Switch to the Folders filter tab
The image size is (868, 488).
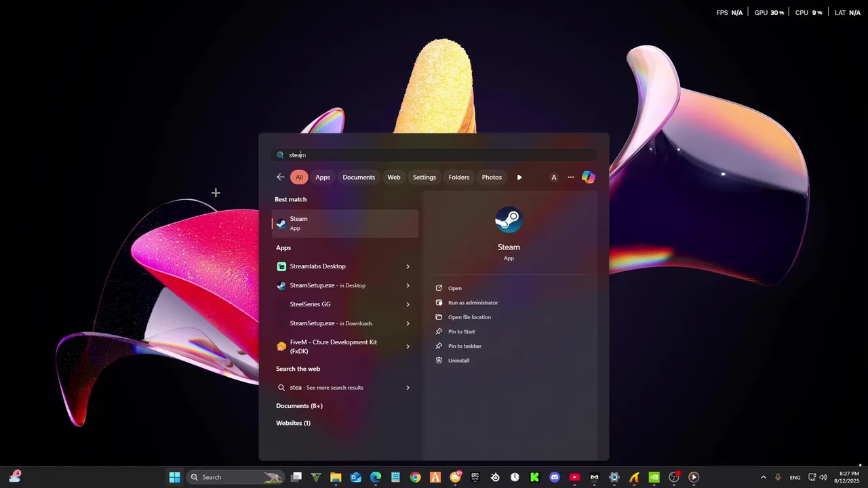pos(459,177)
